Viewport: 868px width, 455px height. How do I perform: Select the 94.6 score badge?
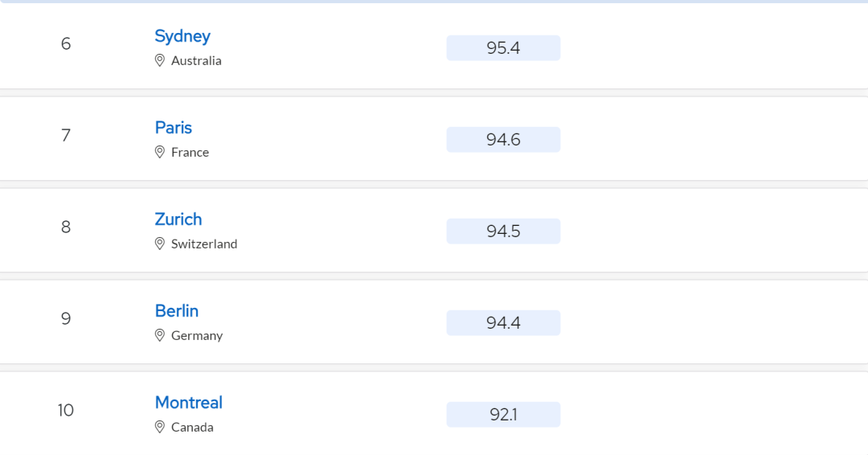(x=503, y=140)
